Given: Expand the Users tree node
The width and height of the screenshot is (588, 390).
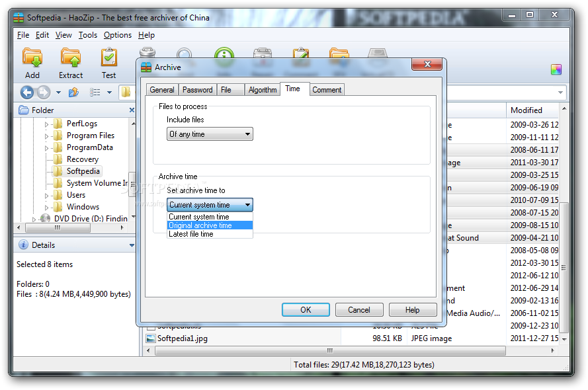Looking at the screenshot, I should [x=46, y=196].
